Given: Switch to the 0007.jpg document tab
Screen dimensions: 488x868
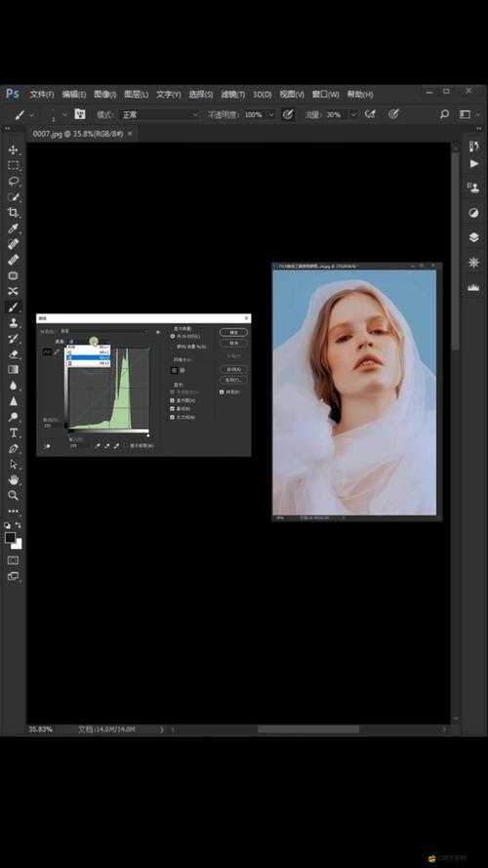Looking at the screenshot, I should coord(79,134).
